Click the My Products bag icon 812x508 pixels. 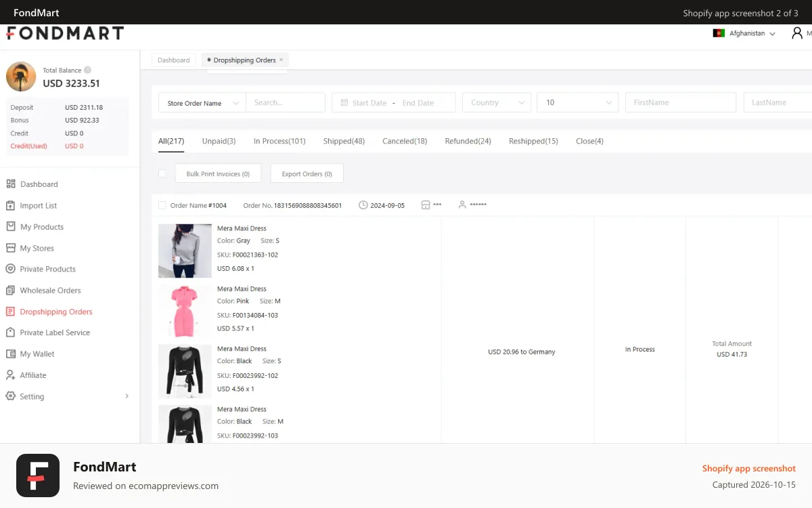(10, 227)
